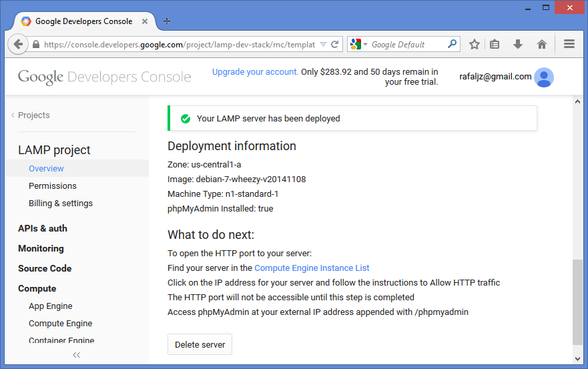Expand APIs & auth section
This screenshot has width=588, height=369.
pyautogui.click(x=42, y=228)
